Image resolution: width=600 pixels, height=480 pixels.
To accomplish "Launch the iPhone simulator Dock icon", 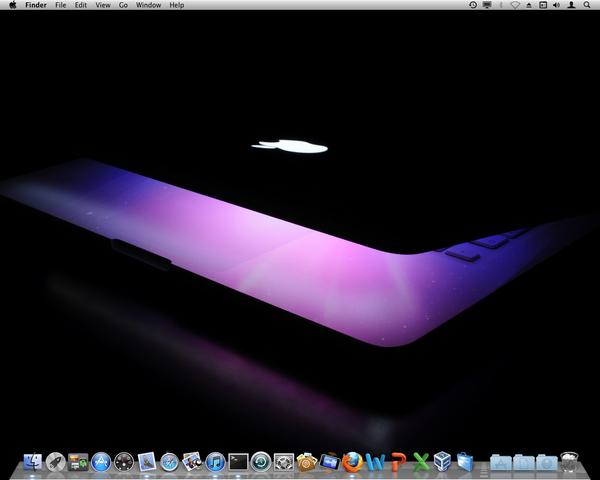I will [329, 462].
